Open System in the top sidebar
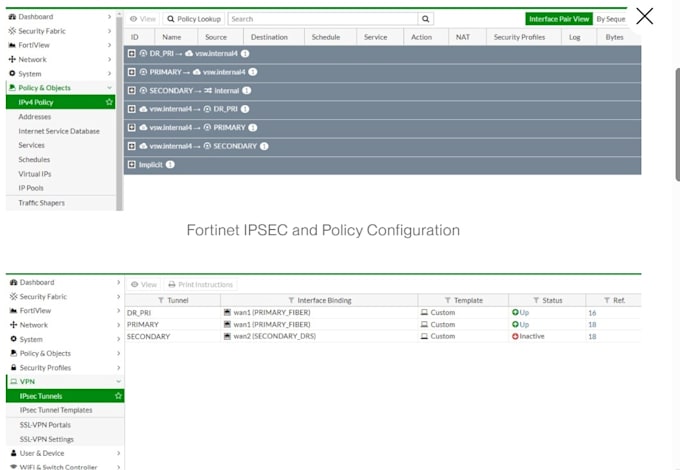The image size is (680, 470). 60,74
